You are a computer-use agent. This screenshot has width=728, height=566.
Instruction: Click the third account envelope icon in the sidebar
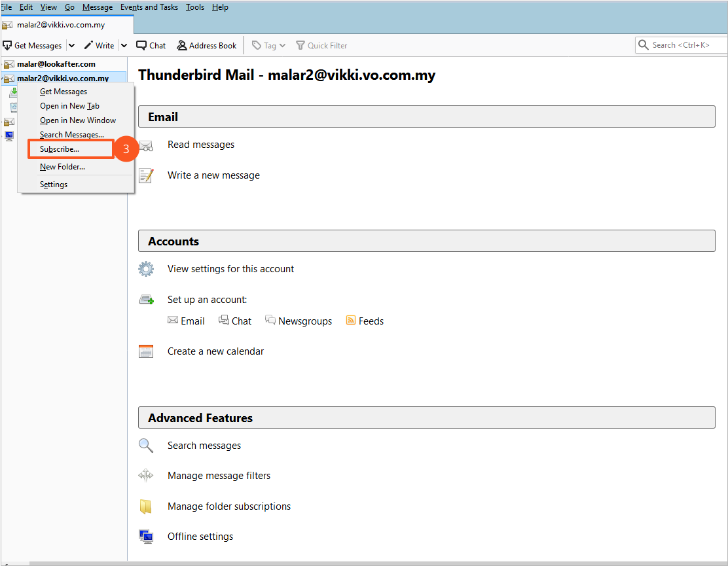pyautogui.click(x=9, y=122)
